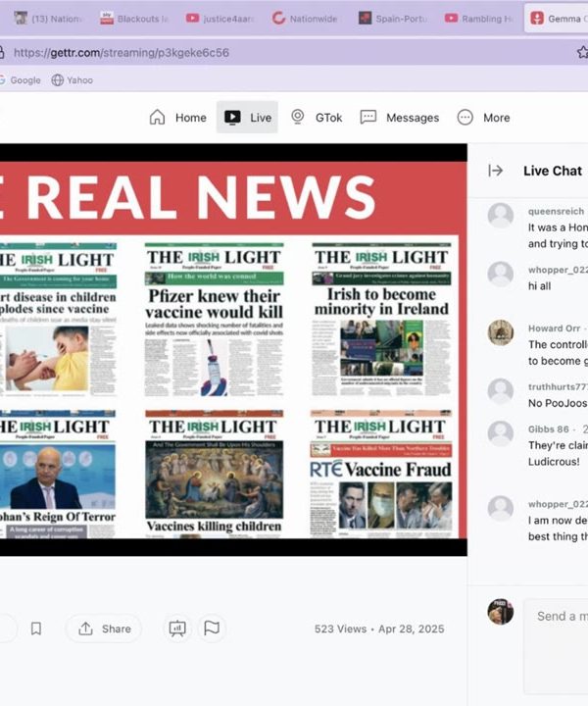Click the 'hi all' chat message
Screen dimensions: 588x706
pos(539,286)
